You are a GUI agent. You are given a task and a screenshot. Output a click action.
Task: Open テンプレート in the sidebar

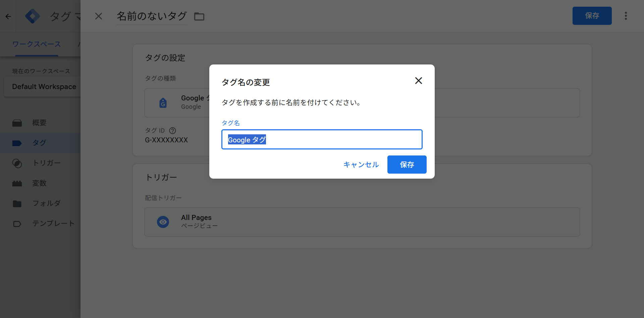(53, 224)
